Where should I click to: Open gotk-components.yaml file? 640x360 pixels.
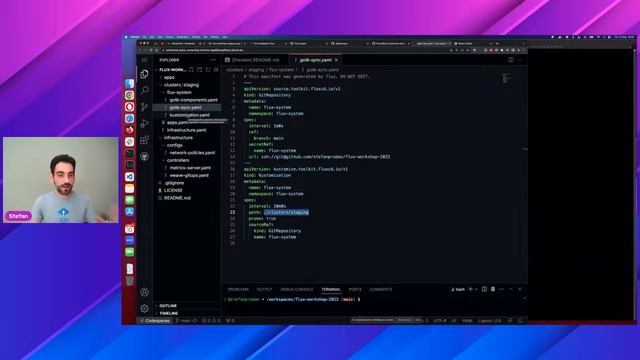tap(193, 100)
